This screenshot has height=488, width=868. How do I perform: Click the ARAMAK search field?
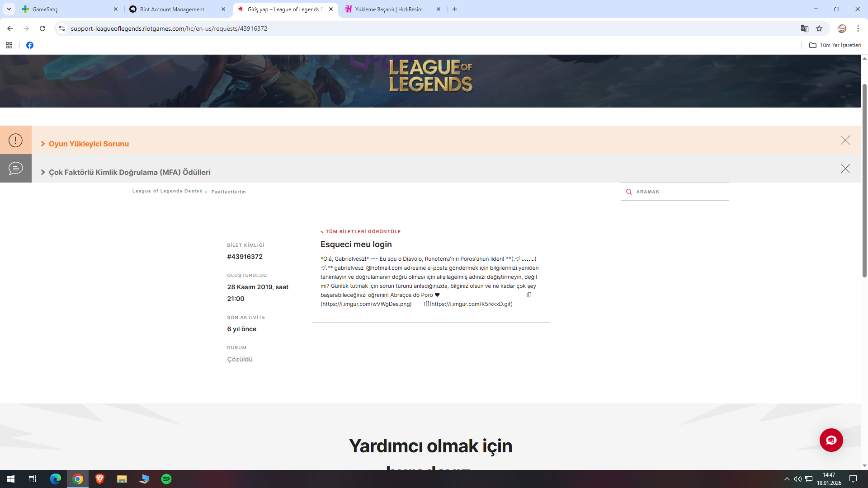tap(675, 192)
